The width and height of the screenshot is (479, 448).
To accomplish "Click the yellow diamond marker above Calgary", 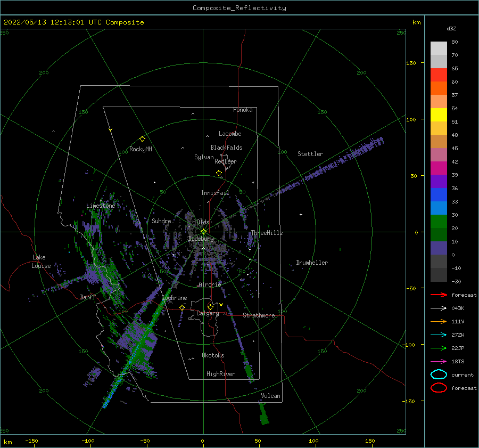I will click(x=210, y=307).
